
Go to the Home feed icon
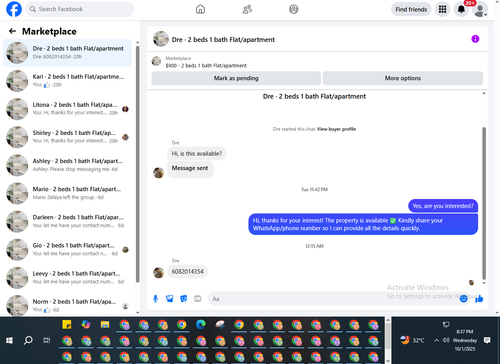coord(200,9)
